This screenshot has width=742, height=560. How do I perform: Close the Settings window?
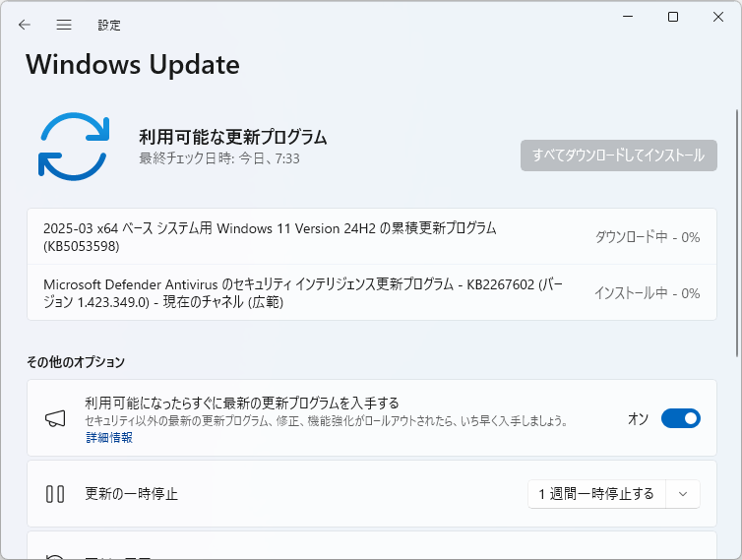click(717, 17)
